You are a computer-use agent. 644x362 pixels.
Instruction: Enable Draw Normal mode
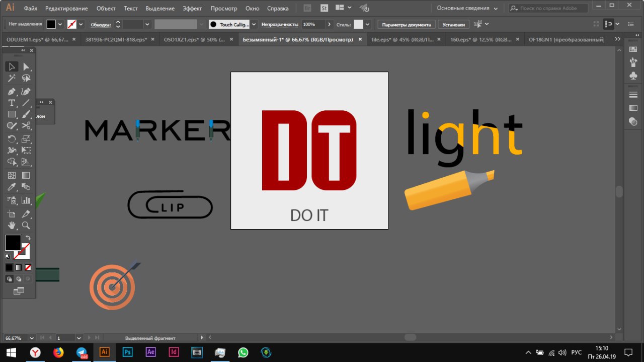(x=9, y=278)
